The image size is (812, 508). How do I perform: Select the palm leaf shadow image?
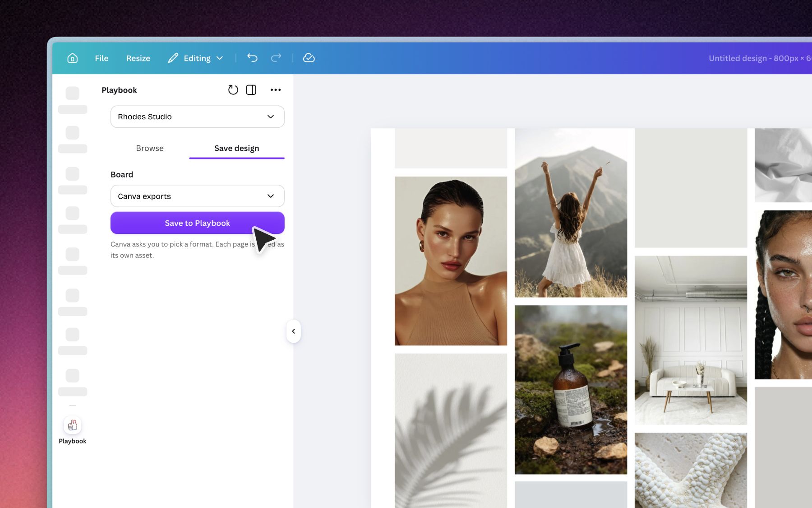[x=451, y=431]
